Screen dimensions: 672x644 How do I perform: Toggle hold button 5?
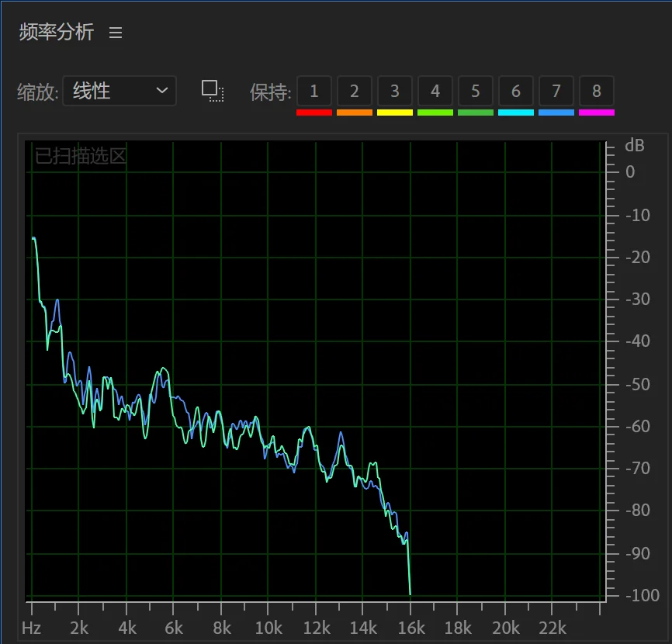(475, 91)
